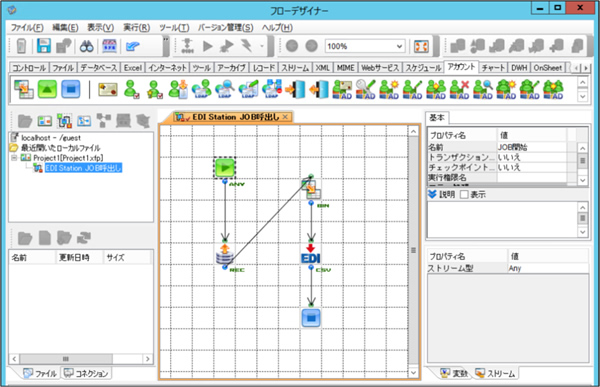The height and width of the screenshot is (387, 600).
Task: Close the EDI Station JOB呼出し tab
Action: (285, 117)
